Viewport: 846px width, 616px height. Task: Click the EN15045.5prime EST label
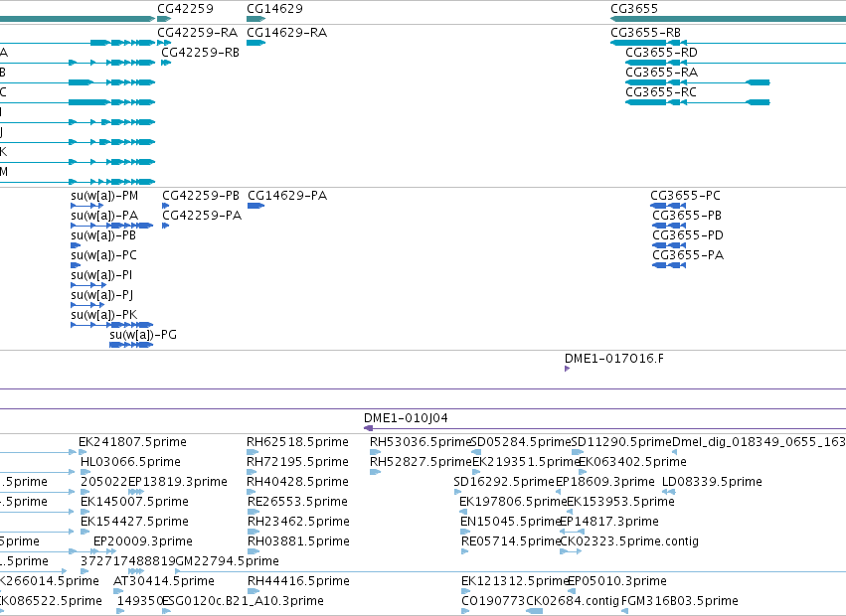pyautogui.click(x=511, y=522)
